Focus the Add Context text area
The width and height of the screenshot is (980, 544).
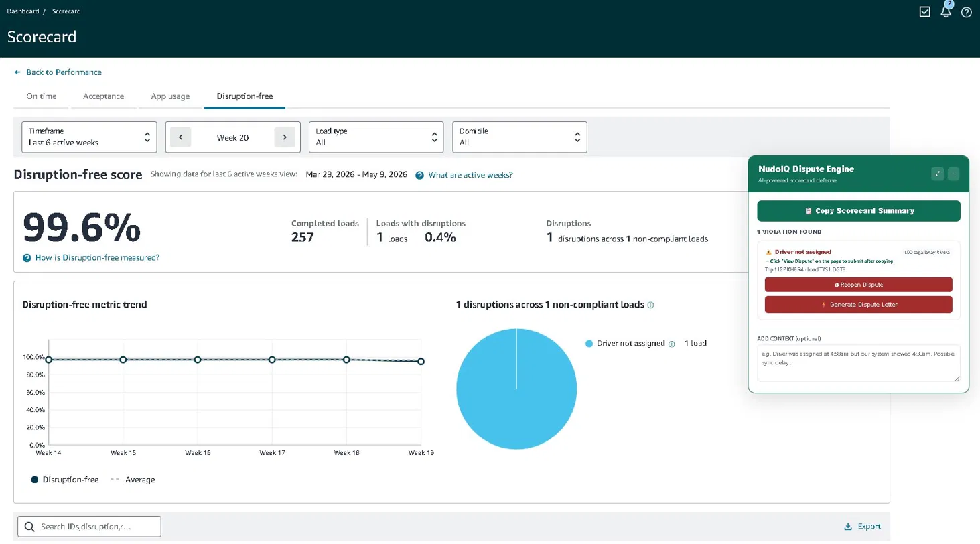(859, 364)
